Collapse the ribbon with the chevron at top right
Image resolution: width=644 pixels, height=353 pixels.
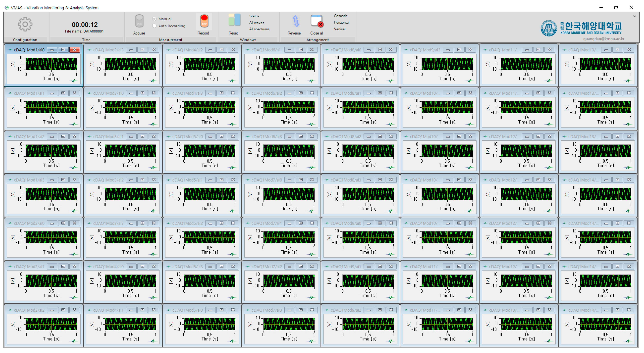click(634, 16)
